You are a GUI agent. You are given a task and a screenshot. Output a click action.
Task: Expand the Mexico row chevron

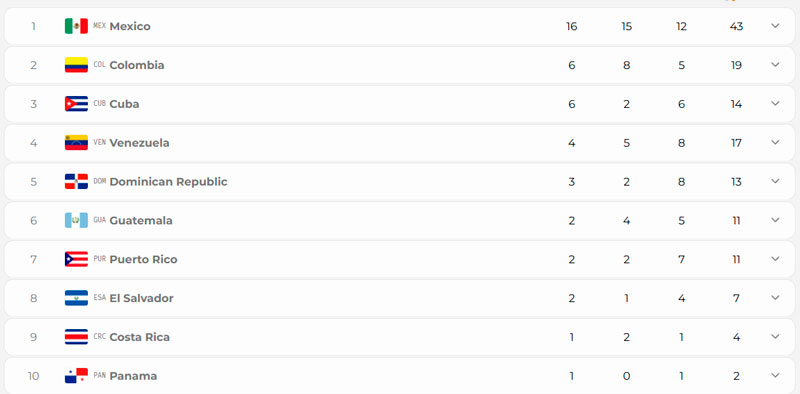click(775, 26)
